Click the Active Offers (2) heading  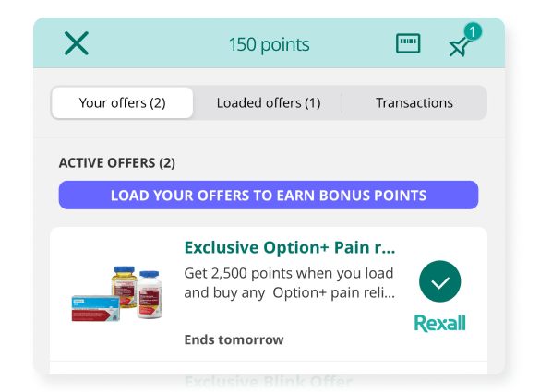(x=116, y=163)
